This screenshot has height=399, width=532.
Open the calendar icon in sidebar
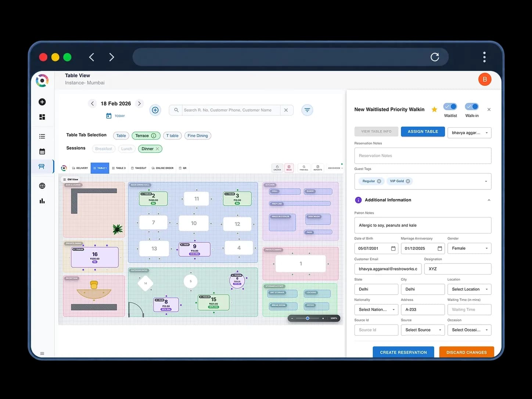42,151
